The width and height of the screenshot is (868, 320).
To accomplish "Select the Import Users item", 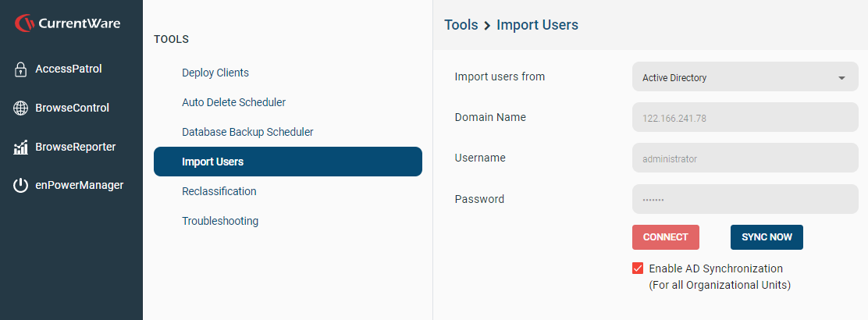I will pyautogui.click(x=288, y=162).
